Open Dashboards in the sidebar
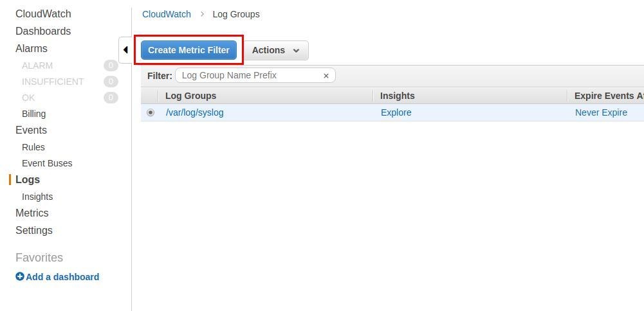Viewport: 644px width, 311px height. (x=43, y=31)
